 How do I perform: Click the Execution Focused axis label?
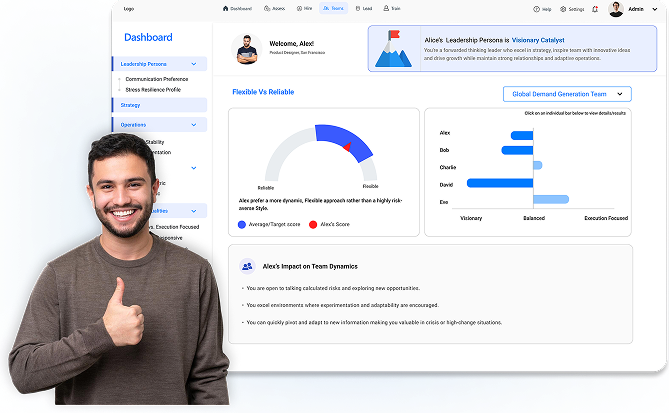point(606,218)
